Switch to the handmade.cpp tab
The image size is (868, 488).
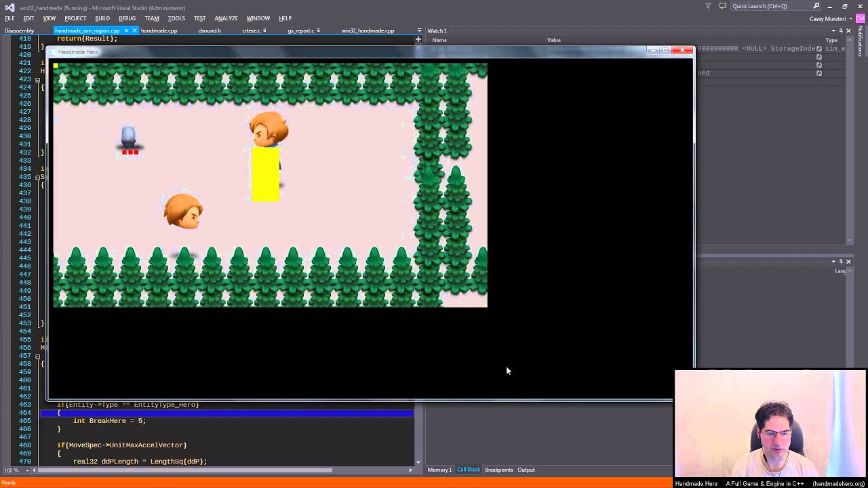(159, 30)
